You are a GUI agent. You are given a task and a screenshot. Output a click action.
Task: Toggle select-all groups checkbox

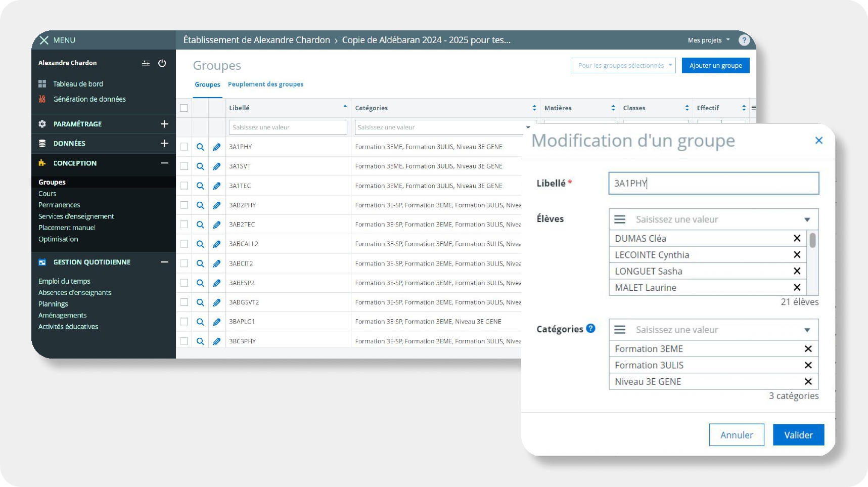[x=184, y=108]
